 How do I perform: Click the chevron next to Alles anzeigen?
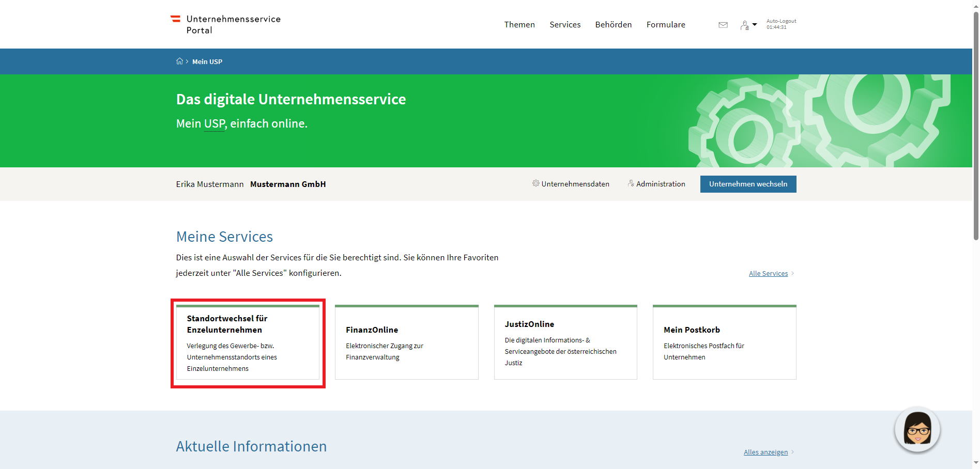click(x=793, y=452)
